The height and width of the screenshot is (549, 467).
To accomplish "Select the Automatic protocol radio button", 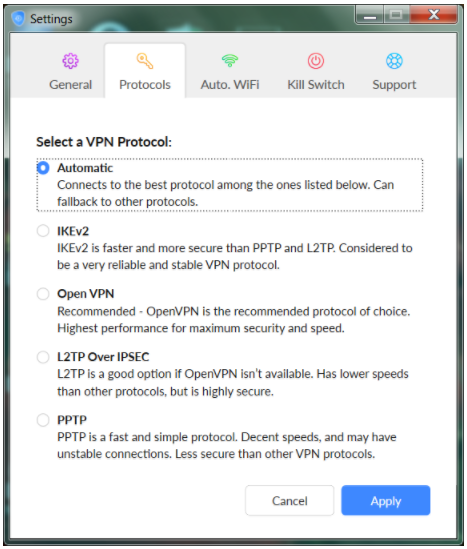I will click(x=43, y=168).
